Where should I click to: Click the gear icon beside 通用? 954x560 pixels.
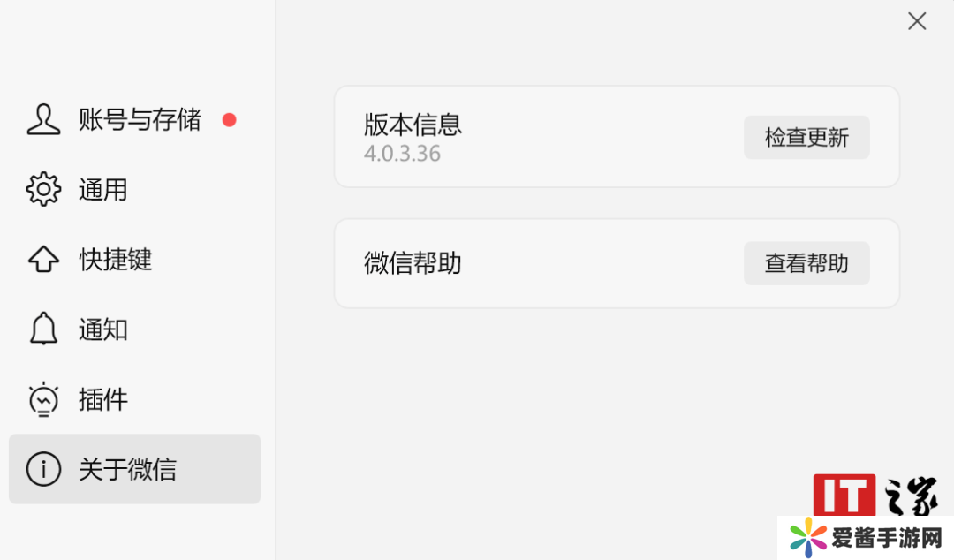pyautogui.click(x=43, y=190)
